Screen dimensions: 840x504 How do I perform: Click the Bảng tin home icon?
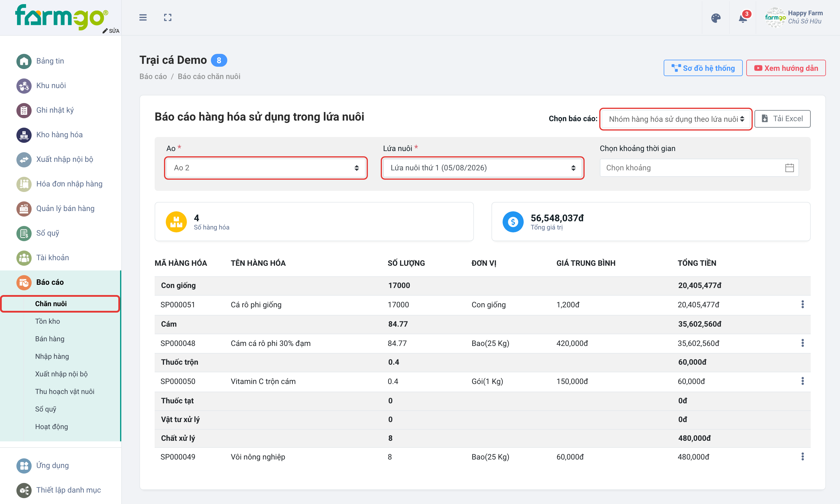pyautogui.click(x=24, y=61)
